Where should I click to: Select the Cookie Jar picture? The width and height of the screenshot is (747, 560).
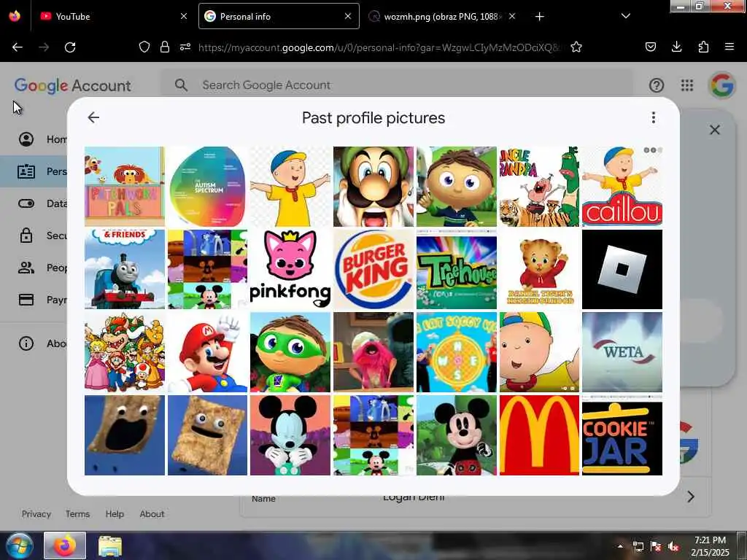point(622,435)
